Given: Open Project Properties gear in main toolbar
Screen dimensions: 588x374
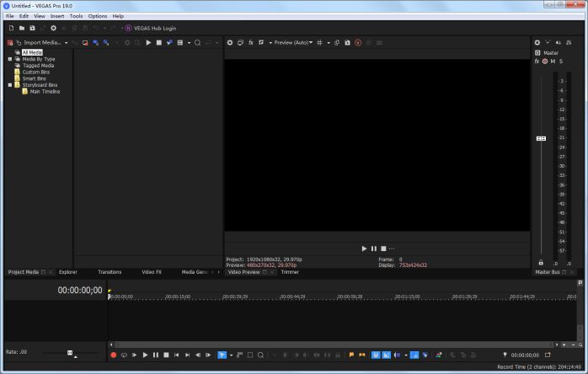Looking at the screenshot, I should point(53,28).
